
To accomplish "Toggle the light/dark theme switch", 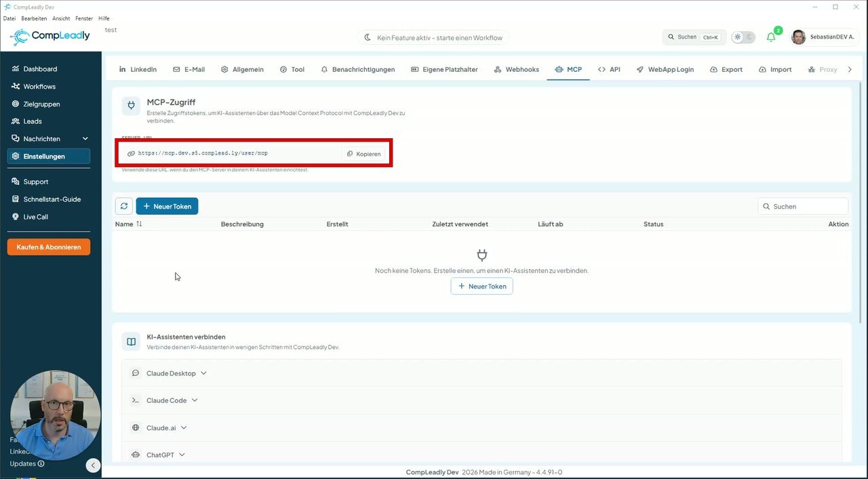I will pos(743,37).
